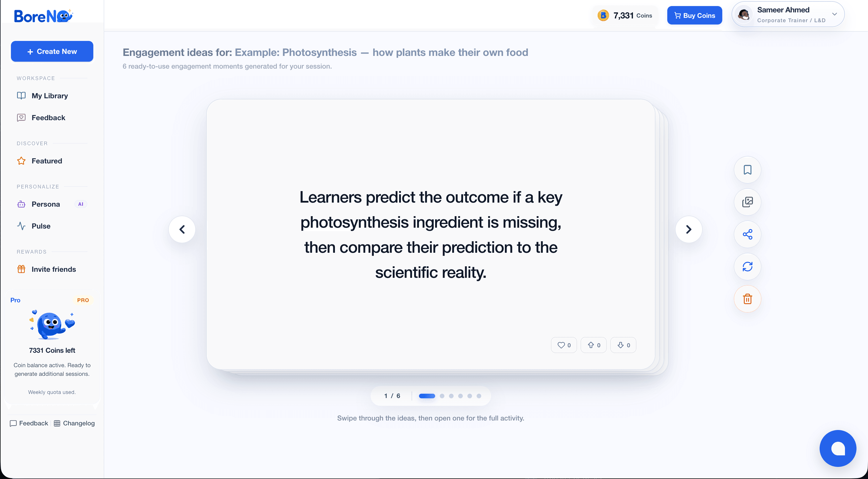
Task: Click the cart icon on Buy Coins
Action: coord(677,16)
